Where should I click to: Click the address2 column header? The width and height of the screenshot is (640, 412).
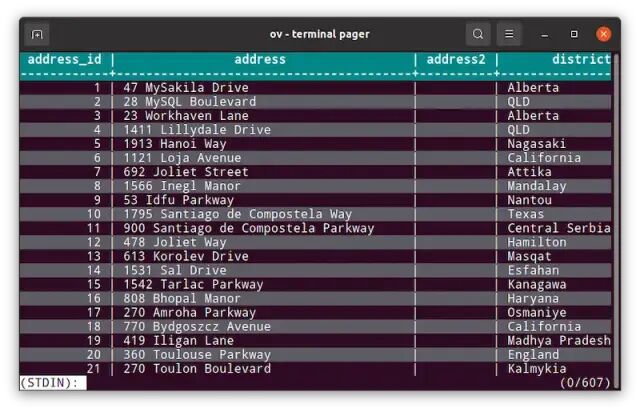coord(456,60)
